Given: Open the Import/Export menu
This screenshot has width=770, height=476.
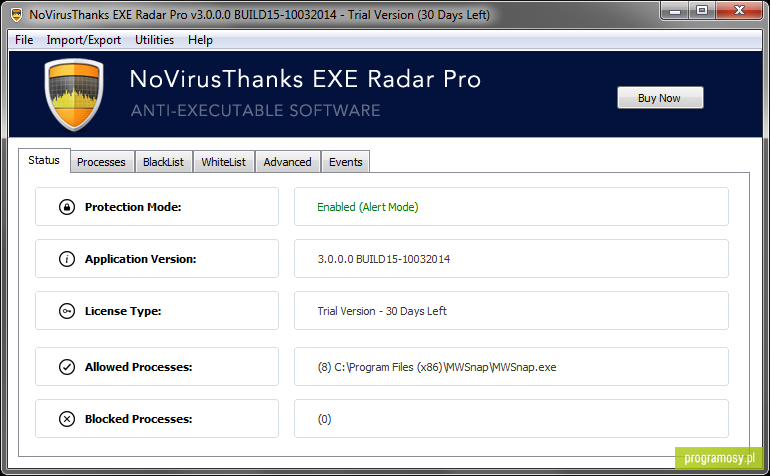Looking at the screenshot, I should 83,40.
